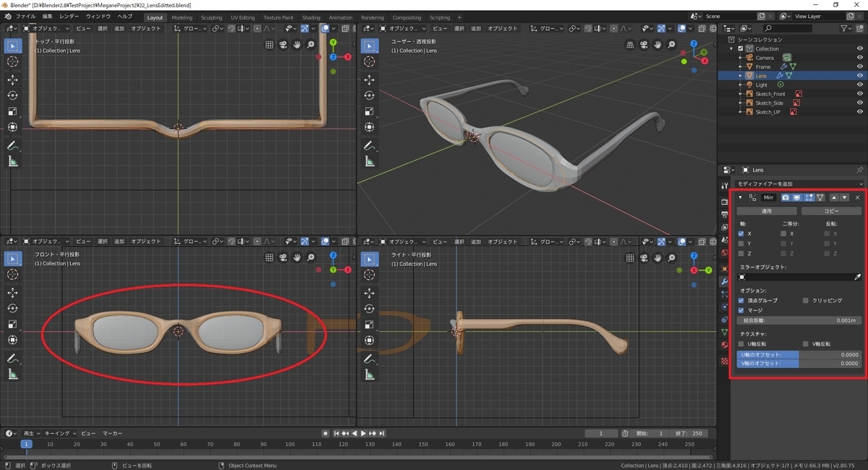868x470 pixels.
Task: Enable bisect X checkbox
Action: [x=783, y=234]
